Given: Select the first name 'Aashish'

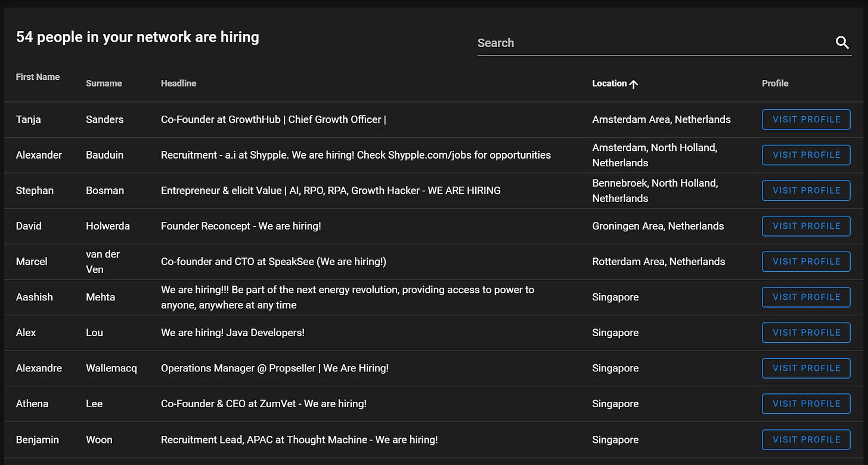Looking at the screenshot, I should (35, 297).
